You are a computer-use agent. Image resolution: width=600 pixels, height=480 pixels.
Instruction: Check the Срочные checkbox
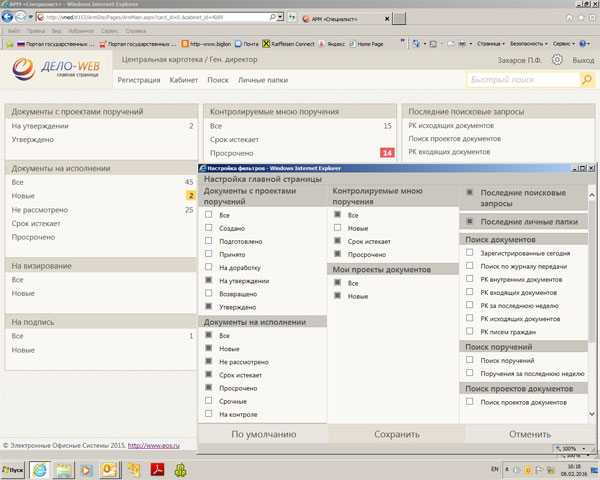point(209,401)
